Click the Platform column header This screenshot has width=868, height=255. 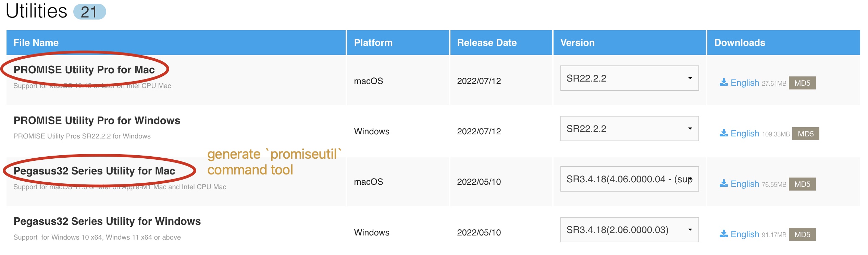click(398, 42)
